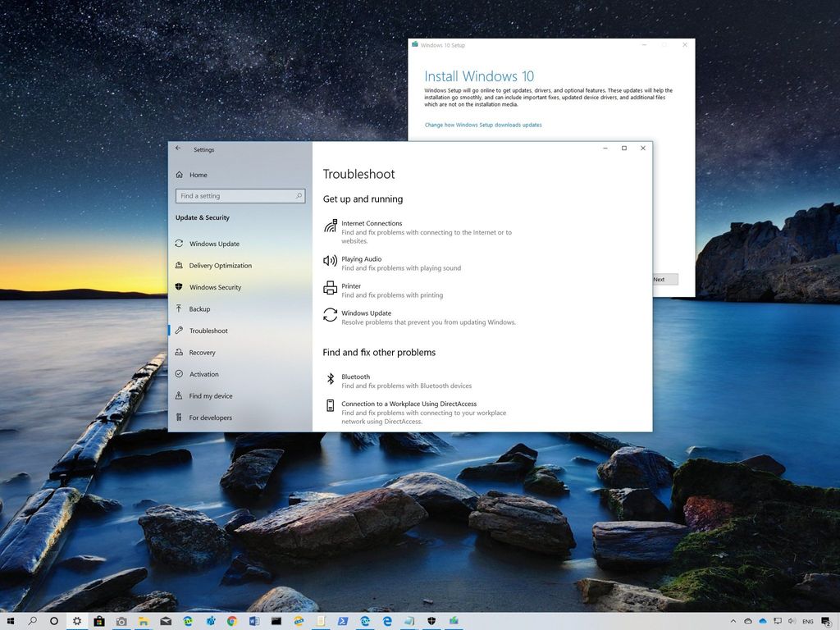The height and width of the screenshot is (630, 840).
Task: Open Connection to a Workplace Using DirectAccess
Action: pyautogui.click(x=410, y=404)
